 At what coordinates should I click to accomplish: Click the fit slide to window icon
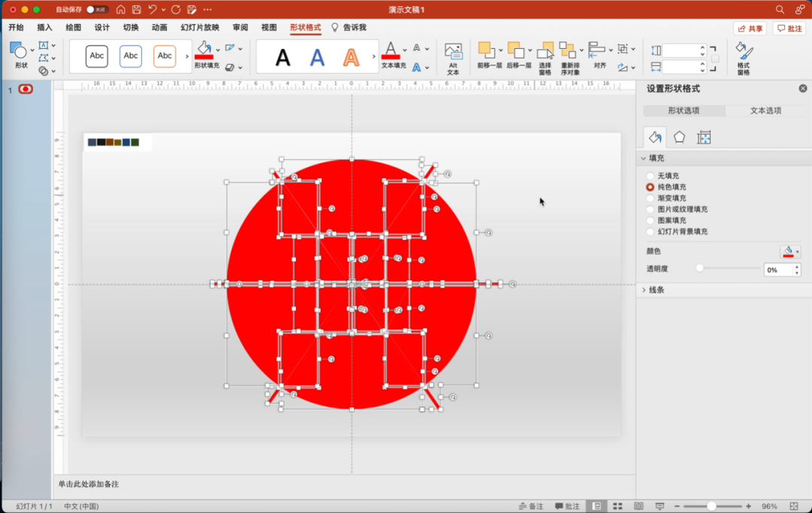click(794, 506)
